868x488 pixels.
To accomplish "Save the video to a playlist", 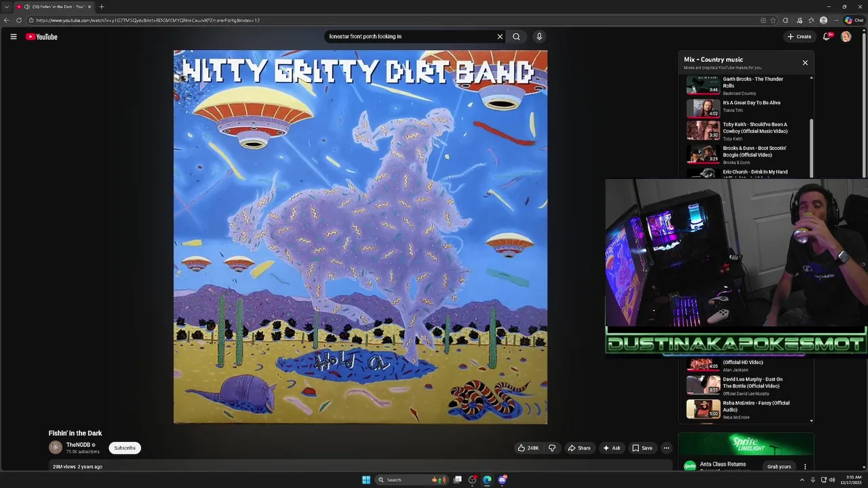I will pyautogui.click(x=642, y=448).
